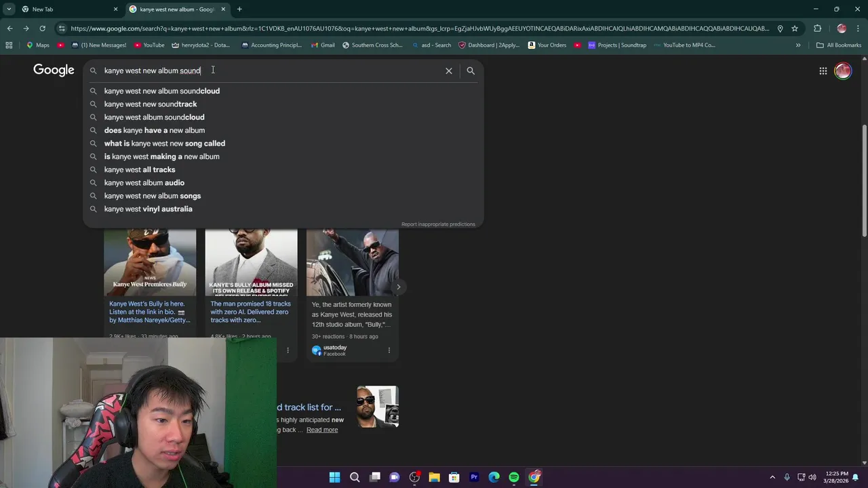Show hidden system tray icons
This screenshot has width=868, height=488.
[772, 477]
